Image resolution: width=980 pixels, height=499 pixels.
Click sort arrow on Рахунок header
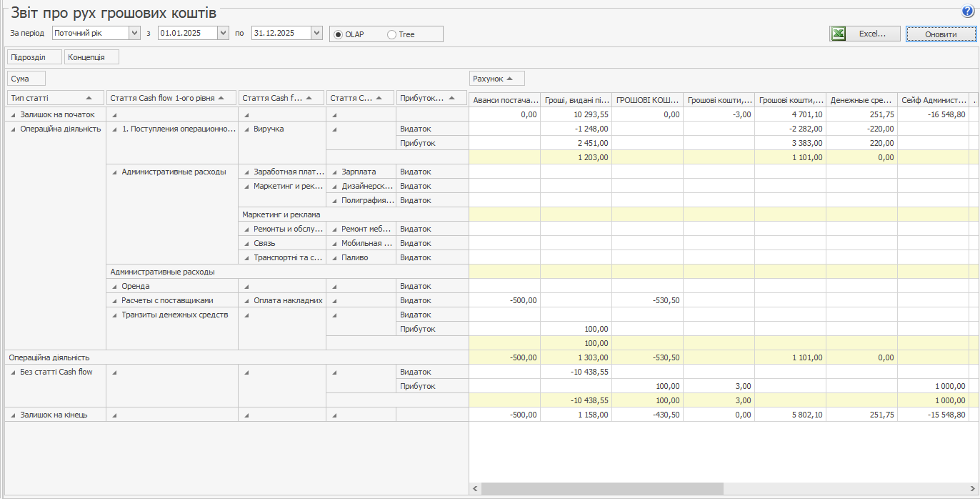(x=510, y=79)
